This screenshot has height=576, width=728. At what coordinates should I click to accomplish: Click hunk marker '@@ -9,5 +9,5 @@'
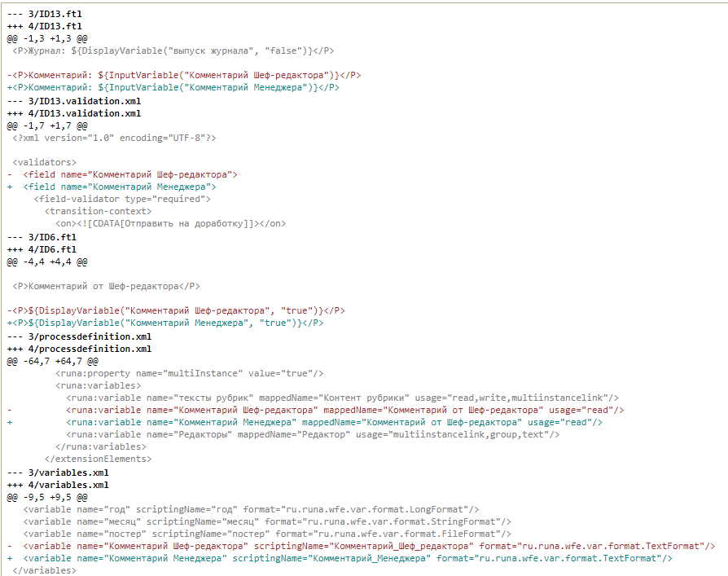click(x=47, y=498)
